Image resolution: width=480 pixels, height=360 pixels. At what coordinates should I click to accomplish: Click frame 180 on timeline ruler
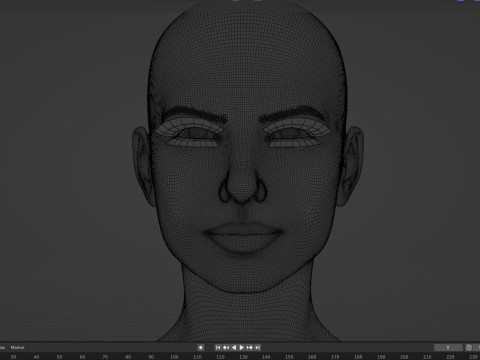pyautogui.click(x=358, y=357)
